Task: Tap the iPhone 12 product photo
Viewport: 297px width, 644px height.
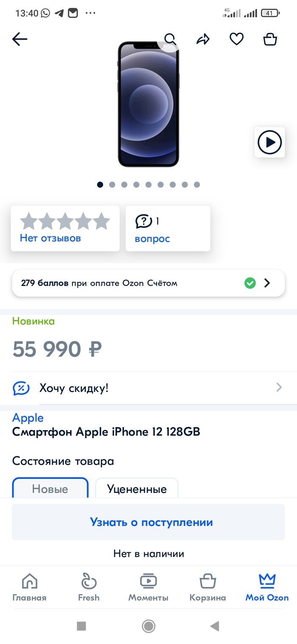Action: 148,104
